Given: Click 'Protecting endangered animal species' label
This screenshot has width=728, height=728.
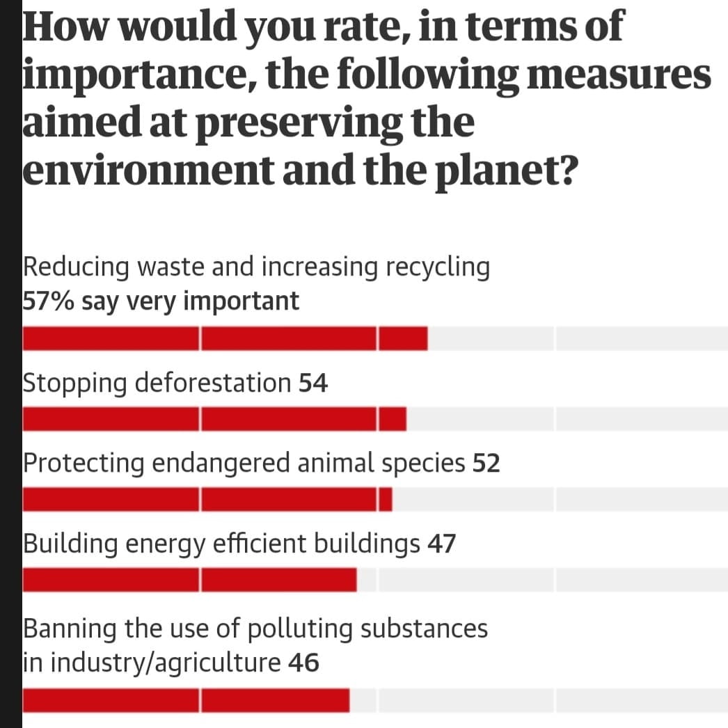Looking at the screenshot, I should pyautogui.click(x=244, y=463).
